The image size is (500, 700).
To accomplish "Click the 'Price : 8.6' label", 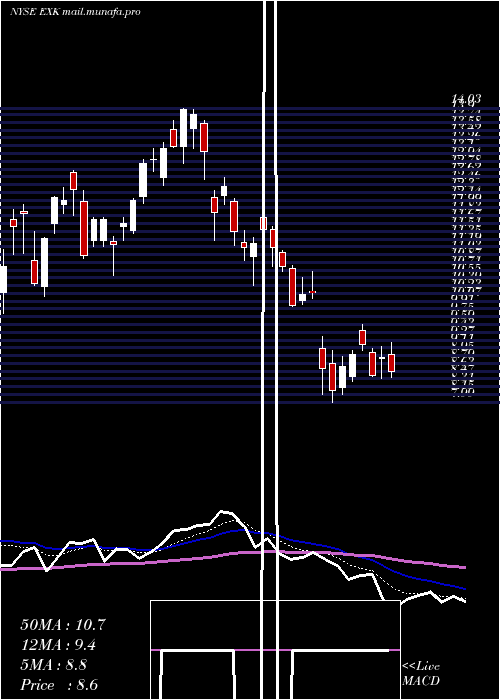I will click(59, 685).
